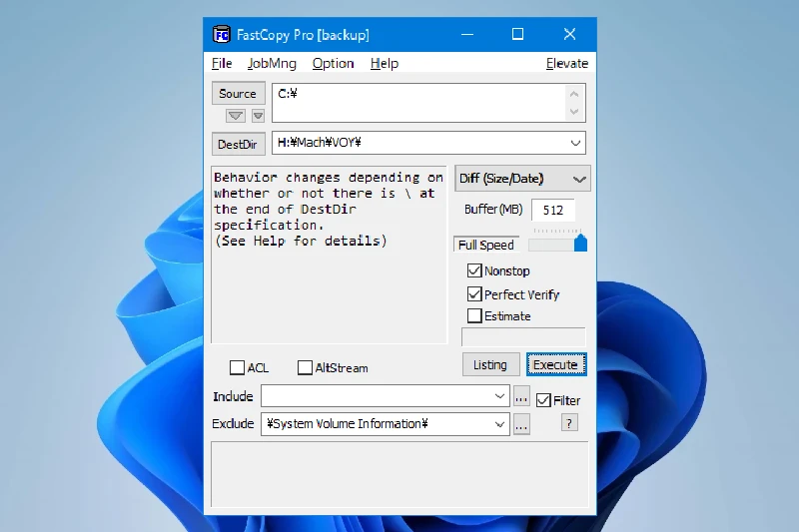Screen dimensions: 799x532
Task: Open the File menu
Action: coord(222,64)
